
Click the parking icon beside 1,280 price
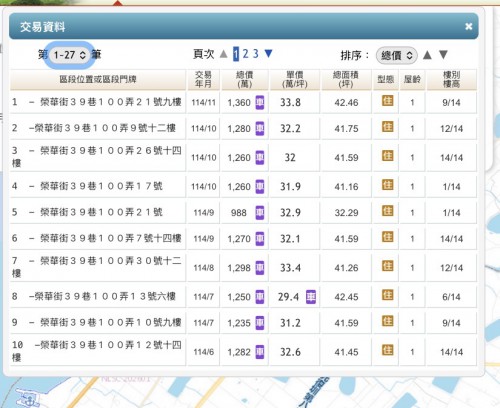pos(260,128)
